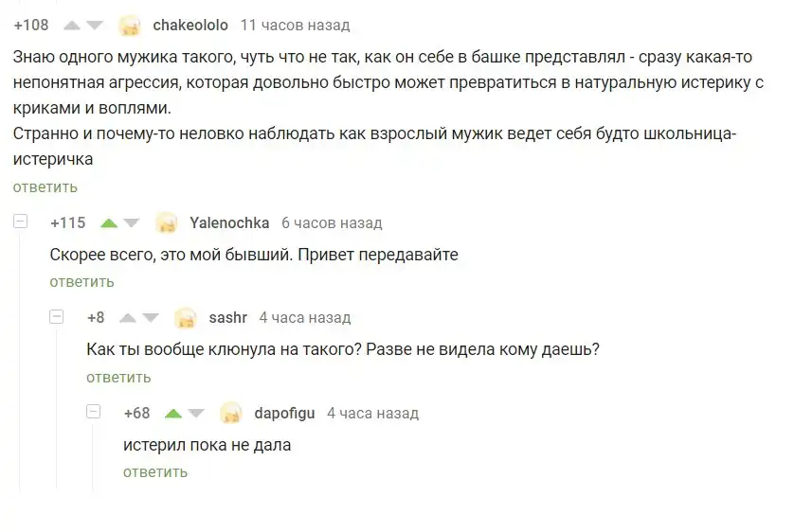
Task: Collapse Yalenochka's comment thread
Action: point(20,222)
